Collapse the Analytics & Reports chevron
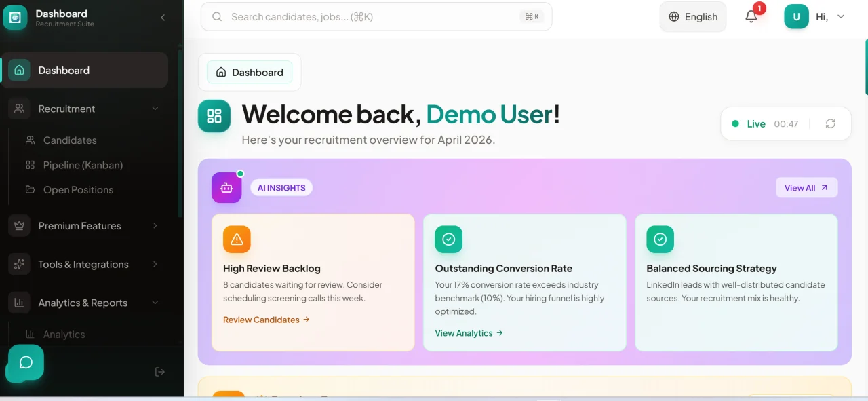 tap(155, 303)
